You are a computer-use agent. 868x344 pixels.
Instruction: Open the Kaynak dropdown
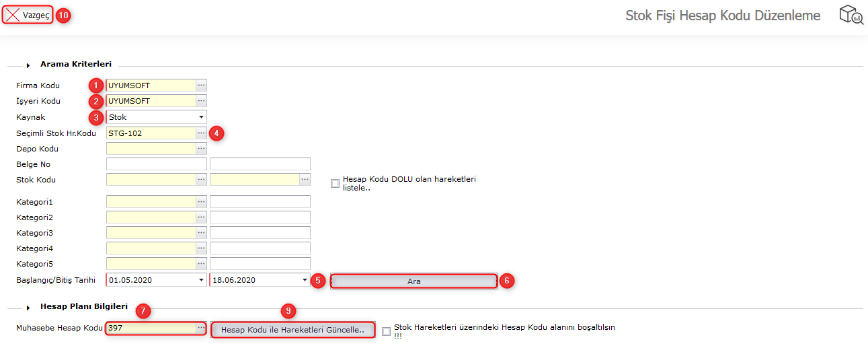point(200,117)
